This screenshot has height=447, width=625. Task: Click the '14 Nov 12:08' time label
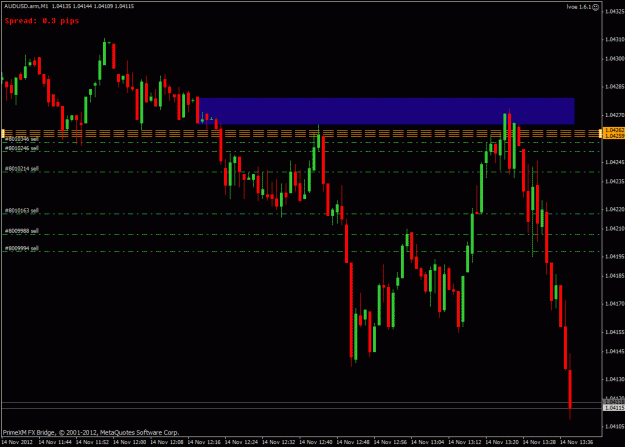click(x=167, y=442)
